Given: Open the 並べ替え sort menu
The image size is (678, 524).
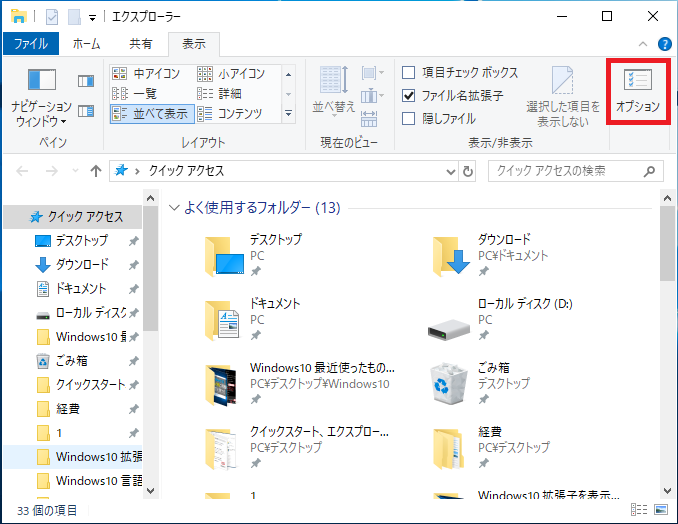Looking at the screenshot, I should click(333, 91).
